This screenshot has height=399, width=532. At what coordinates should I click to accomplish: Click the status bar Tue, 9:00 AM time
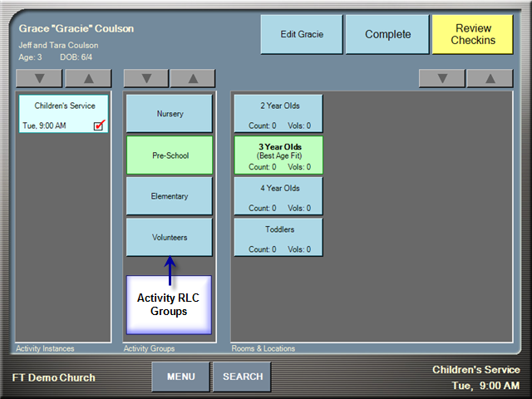point(485,386)
